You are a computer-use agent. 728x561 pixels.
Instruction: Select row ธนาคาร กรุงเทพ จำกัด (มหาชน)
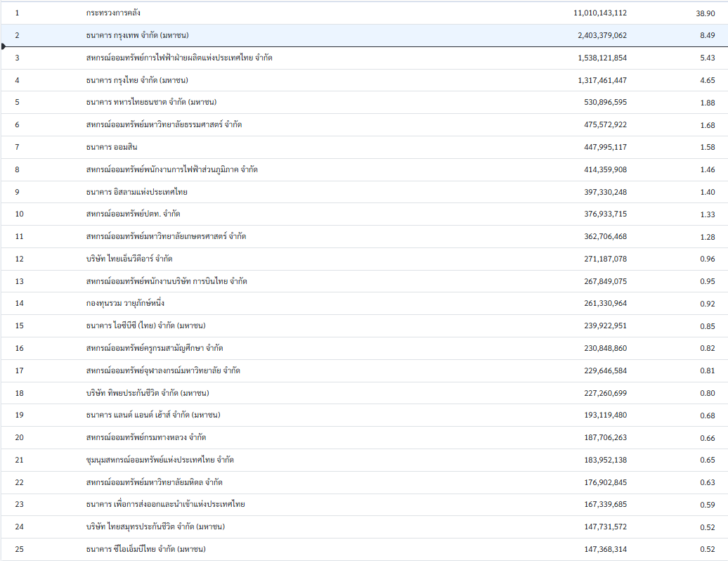tap(364, 35)
